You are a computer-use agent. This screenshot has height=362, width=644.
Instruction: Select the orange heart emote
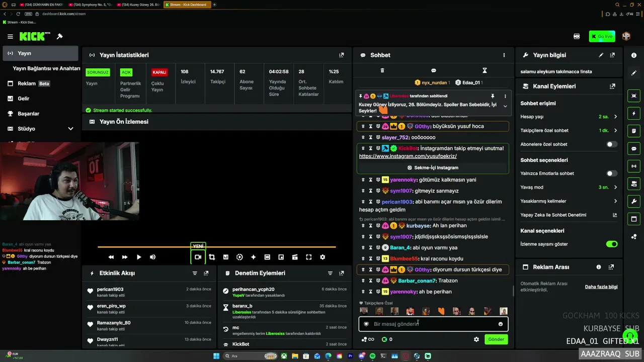tap(441, 311)
